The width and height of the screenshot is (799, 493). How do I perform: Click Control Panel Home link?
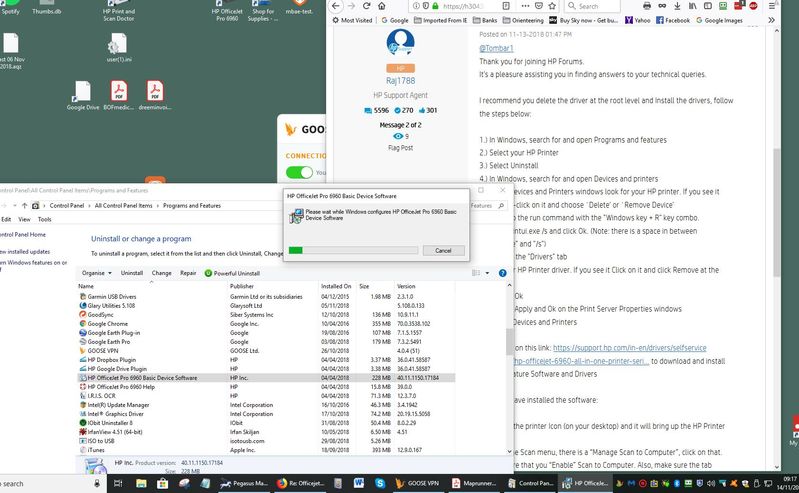click(22, 235)
